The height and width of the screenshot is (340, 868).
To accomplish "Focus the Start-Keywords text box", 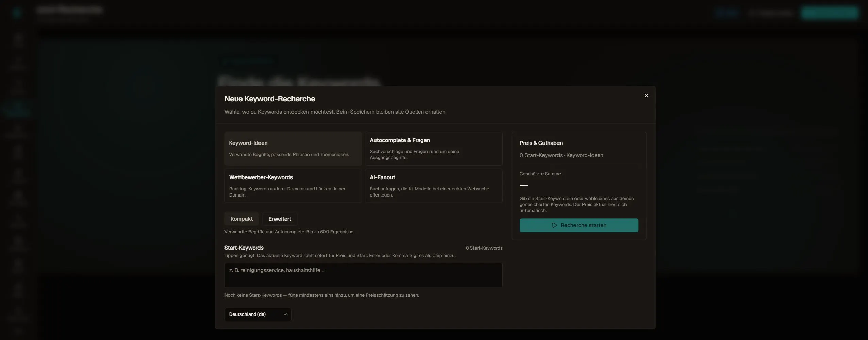I will coord(363,275).
